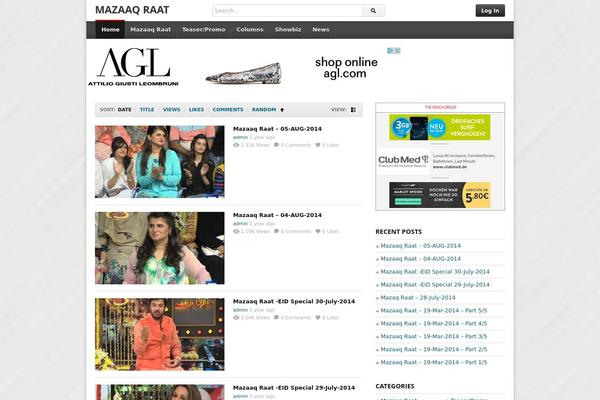600x400 pixels.
Task: Open thumbnail of Mazaaq Raat 05-AUG-2014
Action: 160,162
